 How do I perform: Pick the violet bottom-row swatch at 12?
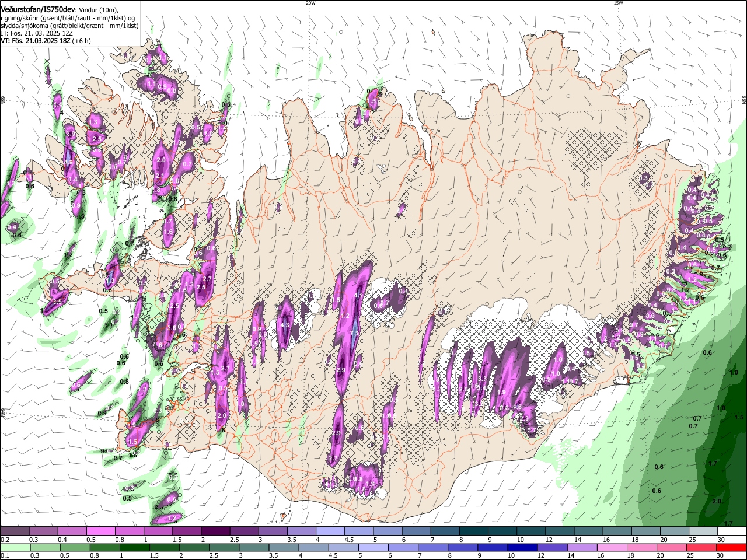point(551,548)
